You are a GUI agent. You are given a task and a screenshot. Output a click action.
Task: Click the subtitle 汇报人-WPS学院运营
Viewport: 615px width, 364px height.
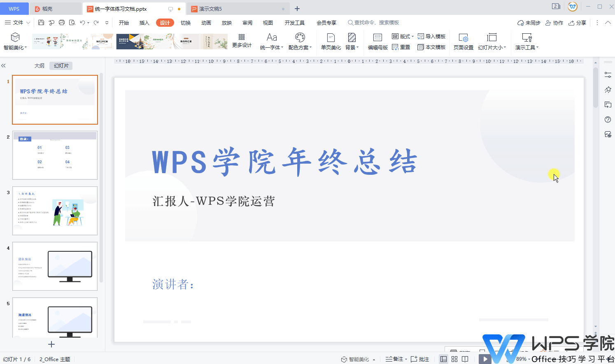[x=214, y=201]
